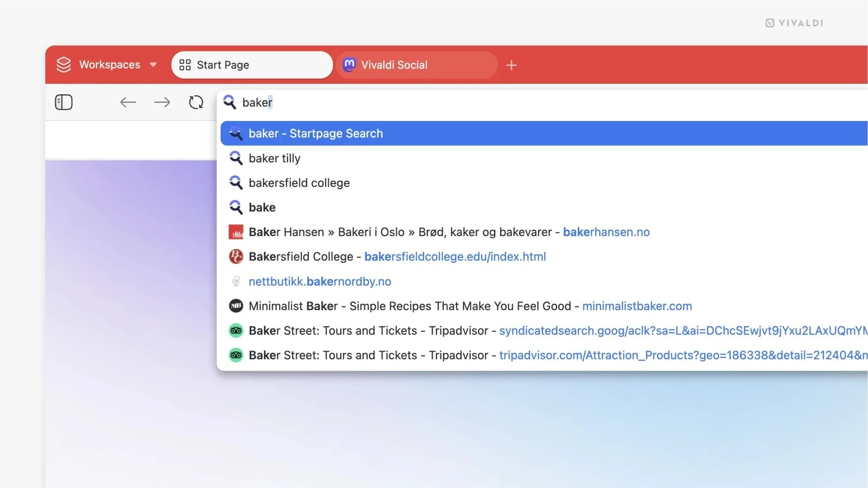Click the Workspaces stack icon

(x=64, y=65)
